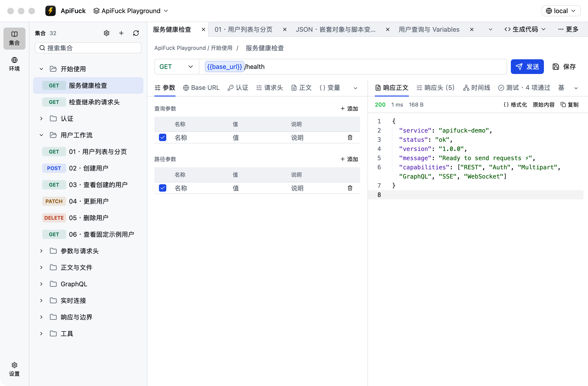Switch to the Base URL tab
Screen dimensions: 588x386
click(201, 88)
